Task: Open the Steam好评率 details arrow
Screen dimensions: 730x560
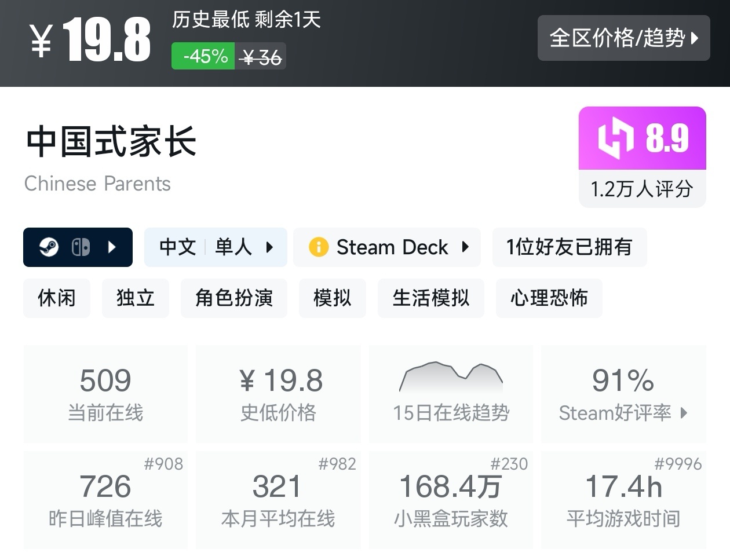Action: coord(684,413)
